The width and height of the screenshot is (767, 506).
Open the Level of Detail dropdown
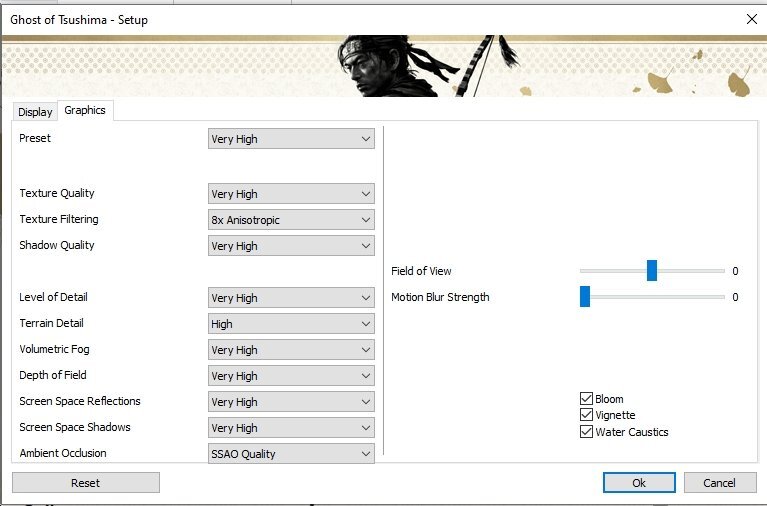click(291, 298)
